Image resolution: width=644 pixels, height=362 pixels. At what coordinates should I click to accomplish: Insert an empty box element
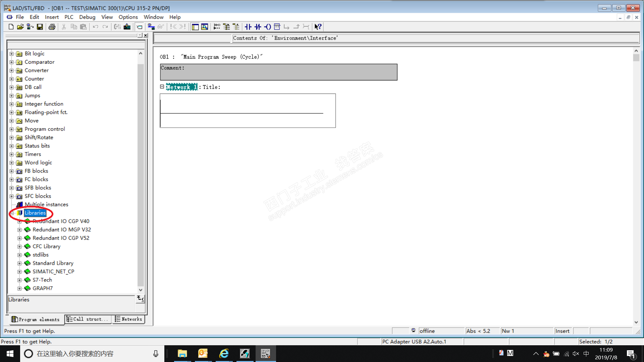pyautogui.click(x=277, y=27)
